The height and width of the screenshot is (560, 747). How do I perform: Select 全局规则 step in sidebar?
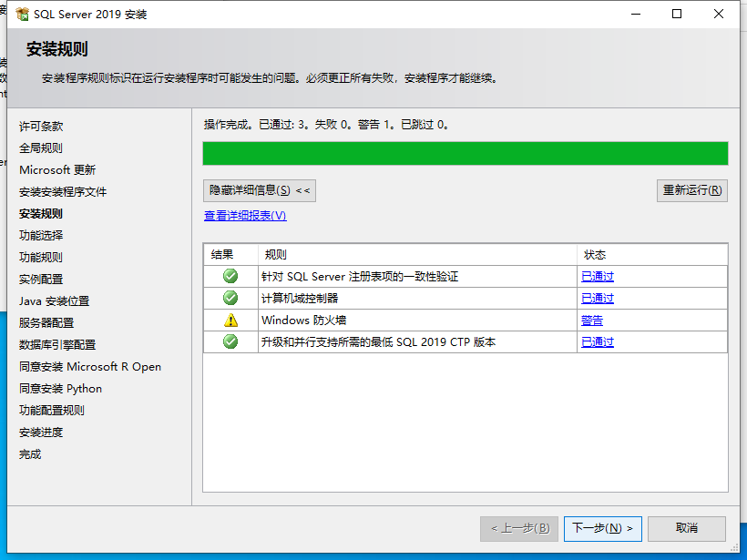click(x=41, y=148)
